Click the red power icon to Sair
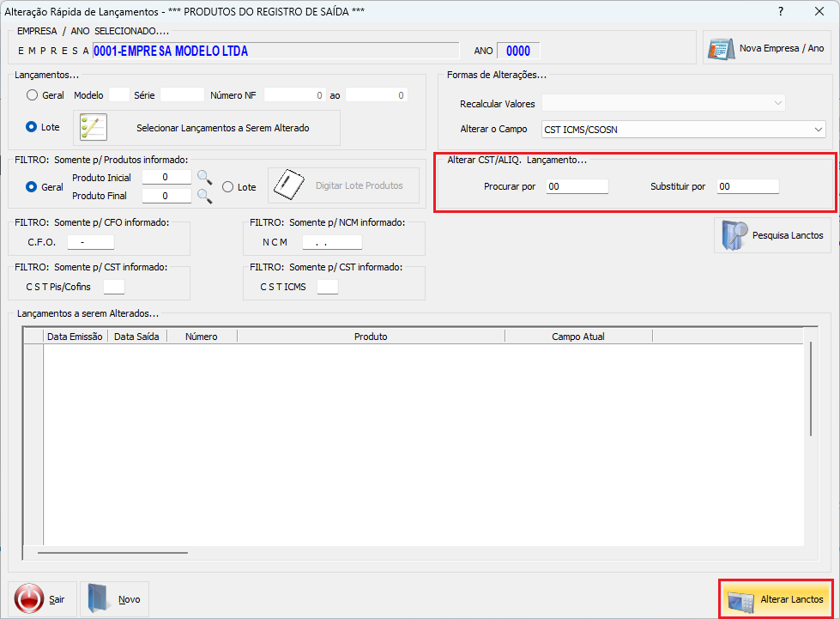The width and height of the screenshot is (840, 619). [x=29, y=598]
